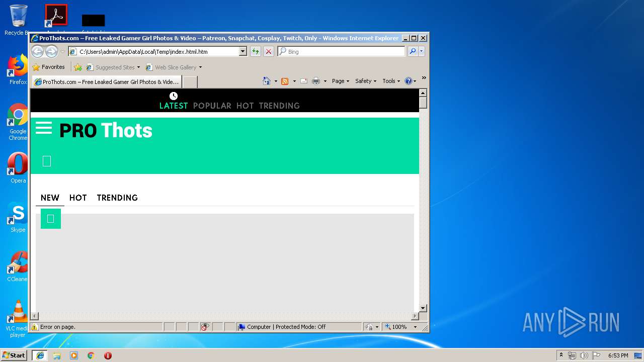Click the Help question mark icon

tap(408, 81)
